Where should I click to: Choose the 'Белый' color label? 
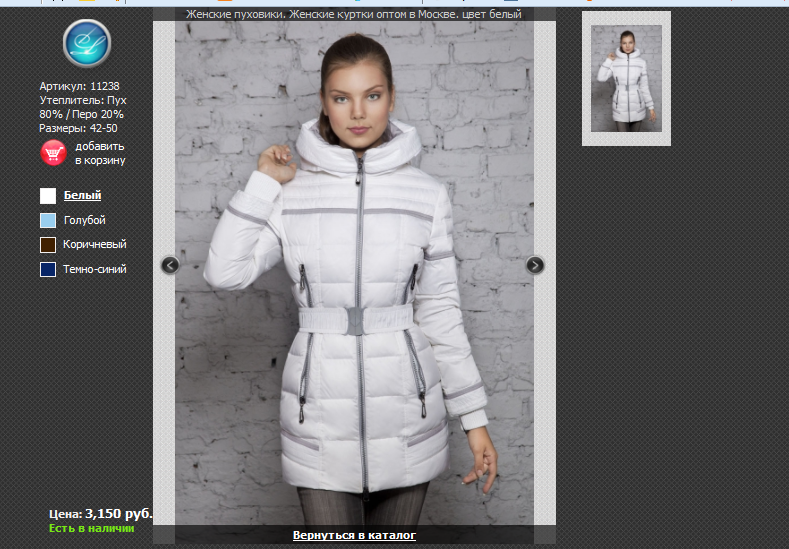[x=82, y=196]
